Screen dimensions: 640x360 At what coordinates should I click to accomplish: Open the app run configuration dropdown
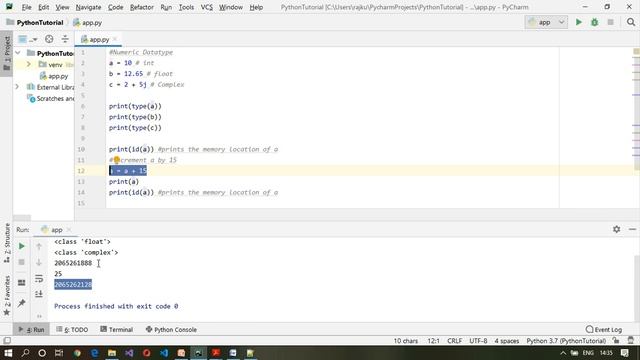point(546,22)
